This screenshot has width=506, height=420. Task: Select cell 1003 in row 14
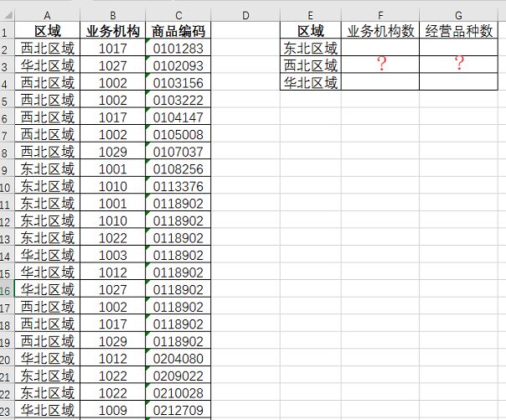click(112, 256)
